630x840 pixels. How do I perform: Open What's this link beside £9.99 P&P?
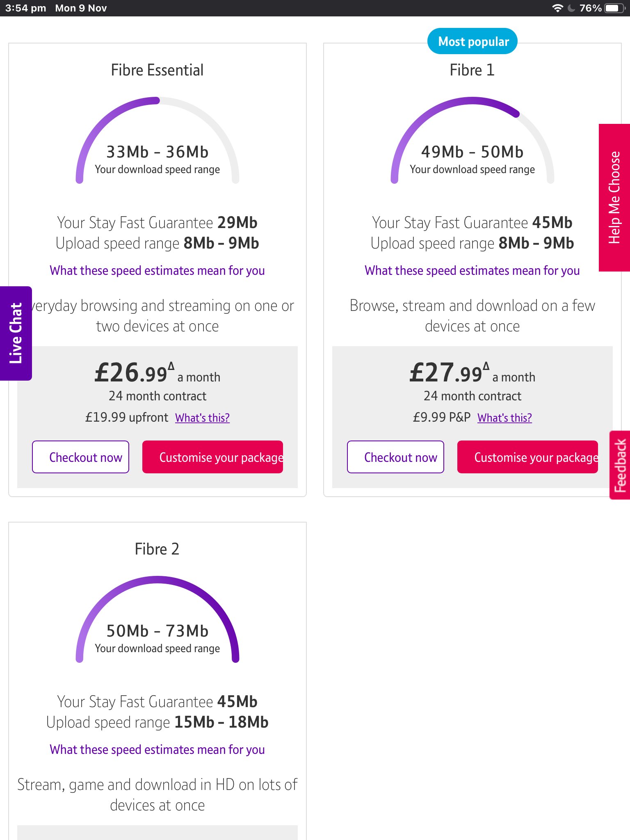[x=504, y=418]
